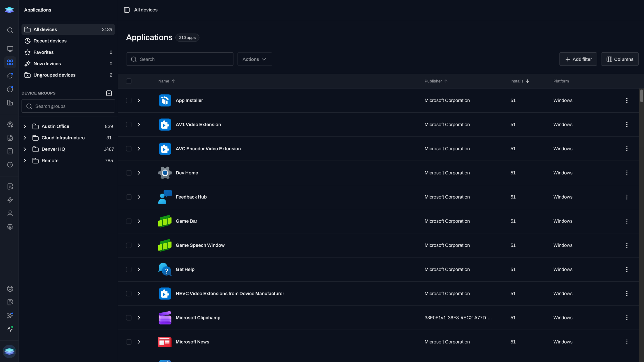Viewport: 644px width, 362px height.
Task: Open the sparkles icon with blue dot
Action: point(10,316)
